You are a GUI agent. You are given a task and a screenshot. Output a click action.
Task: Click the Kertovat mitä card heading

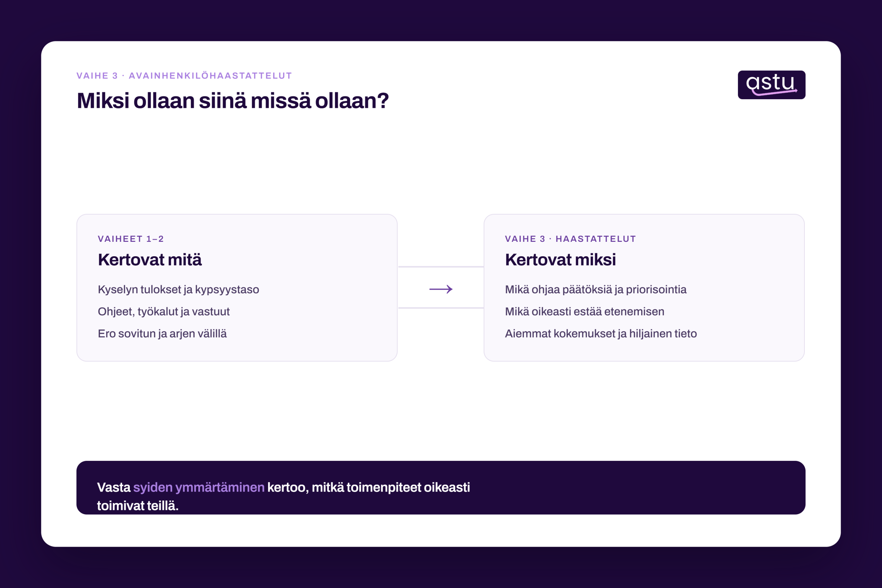150,260
